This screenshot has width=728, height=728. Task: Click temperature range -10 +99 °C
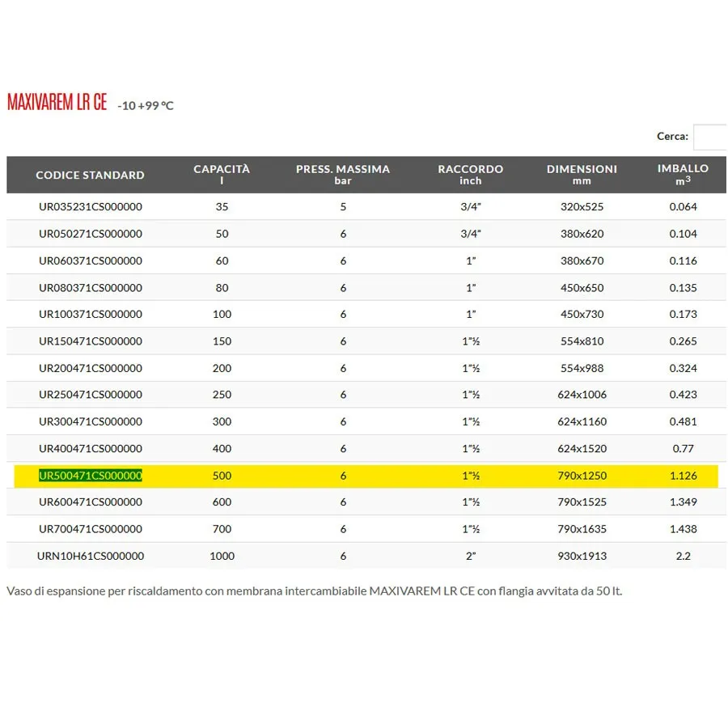pos(146,106)
